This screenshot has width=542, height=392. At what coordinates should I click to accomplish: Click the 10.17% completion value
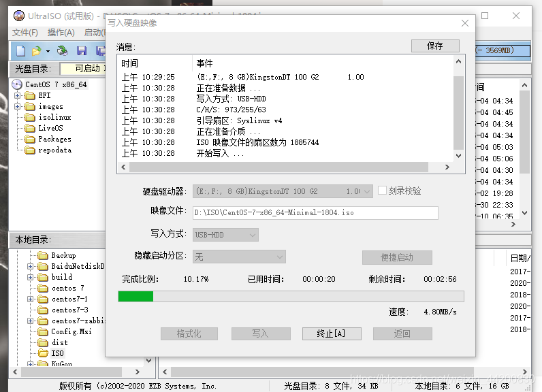pos(196,279)
